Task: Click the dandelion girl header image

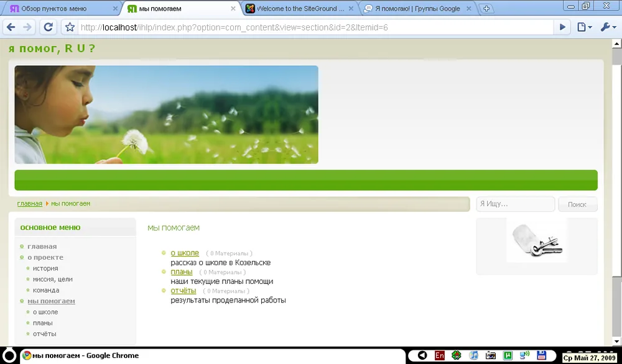Action: [x=166, y=114]
